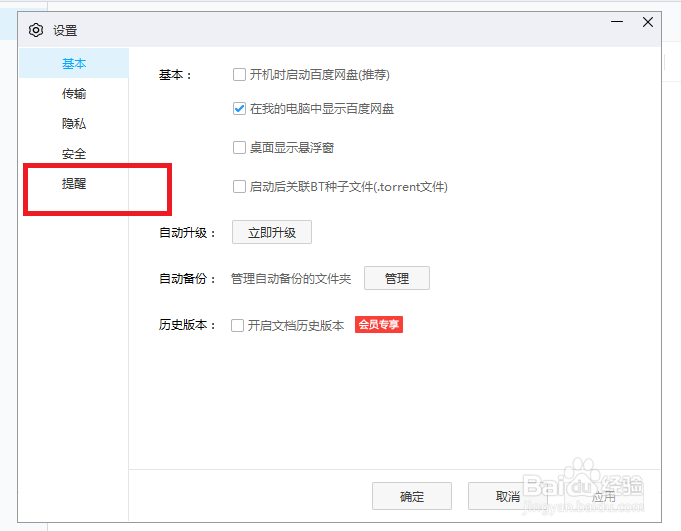This screenshot has width=681, height=531.
Task: Confirm settings with 确定 button
Action: [x=412, y=496]
